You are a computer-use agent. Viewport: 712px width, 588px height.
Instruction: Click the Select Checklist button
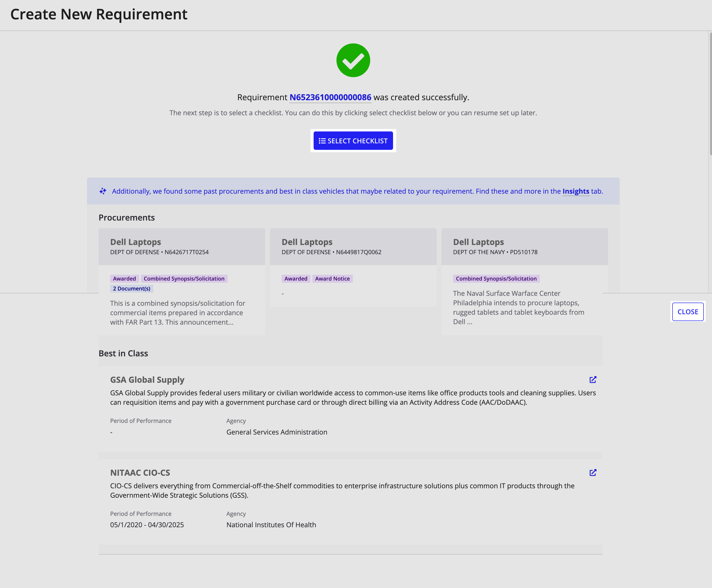tap(353, 141)
